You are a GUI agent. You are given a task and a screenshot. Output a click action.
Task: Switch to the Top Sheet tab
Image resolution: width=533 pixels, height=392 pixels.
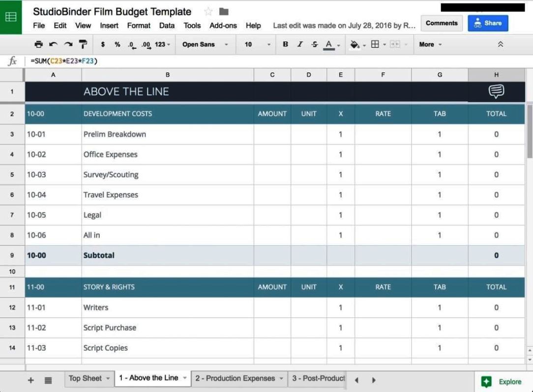pos(89,378)
